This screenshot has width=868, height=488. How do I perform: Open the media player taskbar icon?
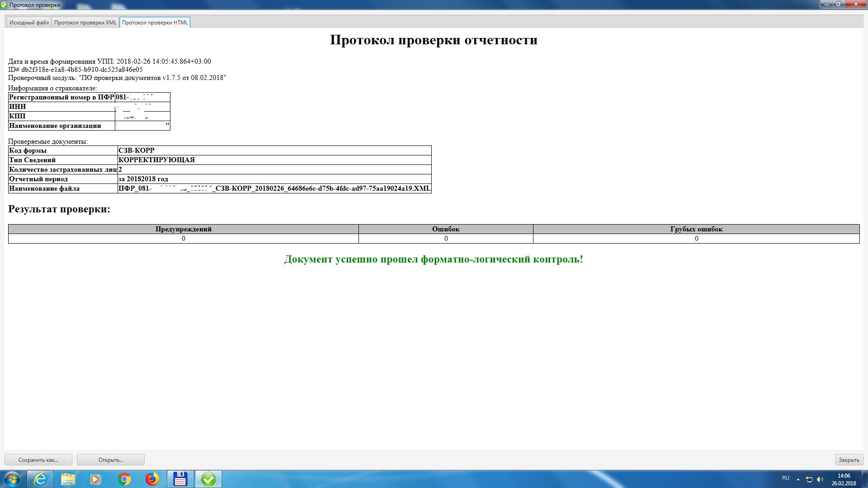coord(95,479)
